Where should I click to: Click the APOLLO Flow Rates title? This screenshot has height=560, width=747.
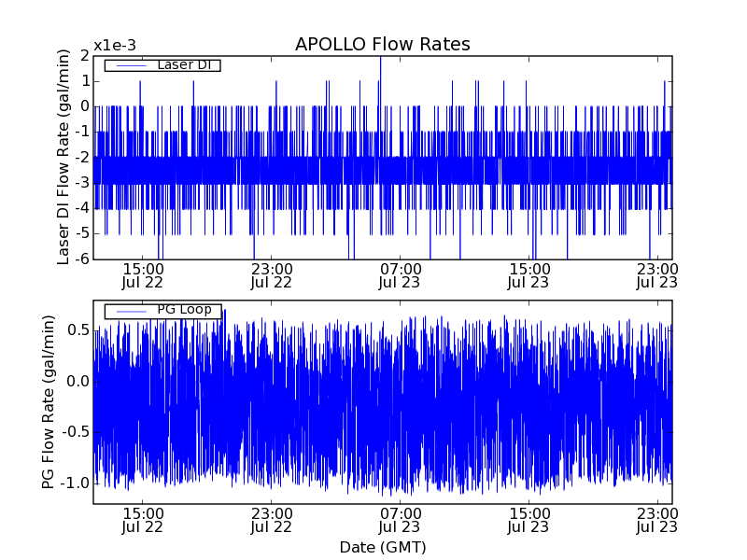coord(383,44)
